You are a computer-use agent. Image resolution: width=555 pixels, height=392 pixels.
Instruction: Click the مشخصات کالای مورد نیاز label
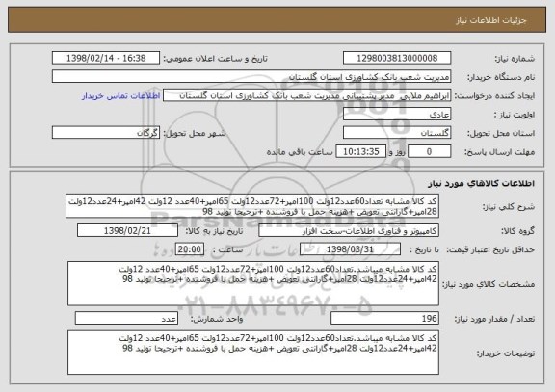point(489,284)
